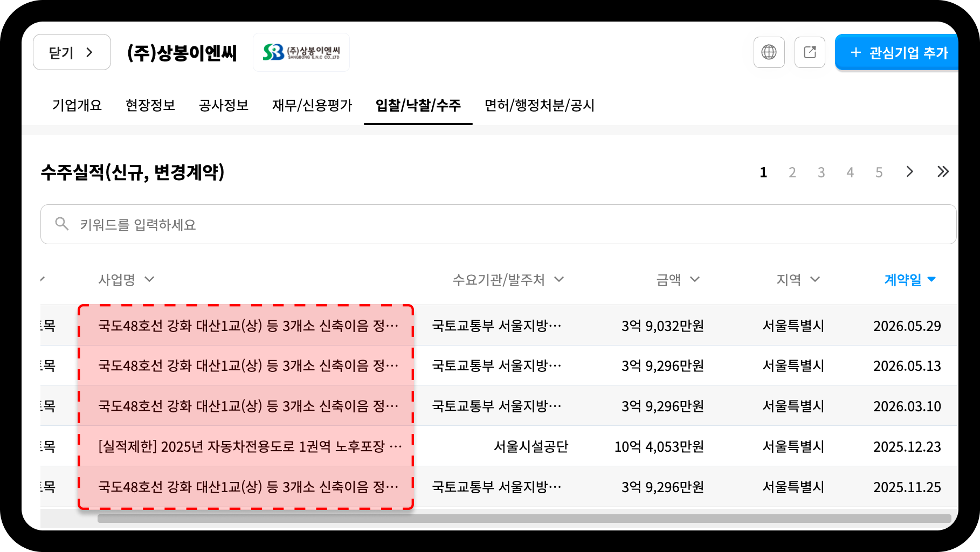This screenshot has width=980, height=552.
Task: Select the 입찰/낙찰/수주 tab
Action: tap(418, 105)
